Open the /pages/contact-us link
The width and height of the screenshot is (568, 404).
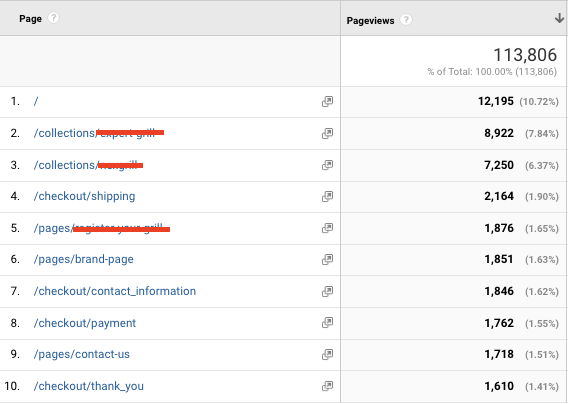tap(82, 354)
